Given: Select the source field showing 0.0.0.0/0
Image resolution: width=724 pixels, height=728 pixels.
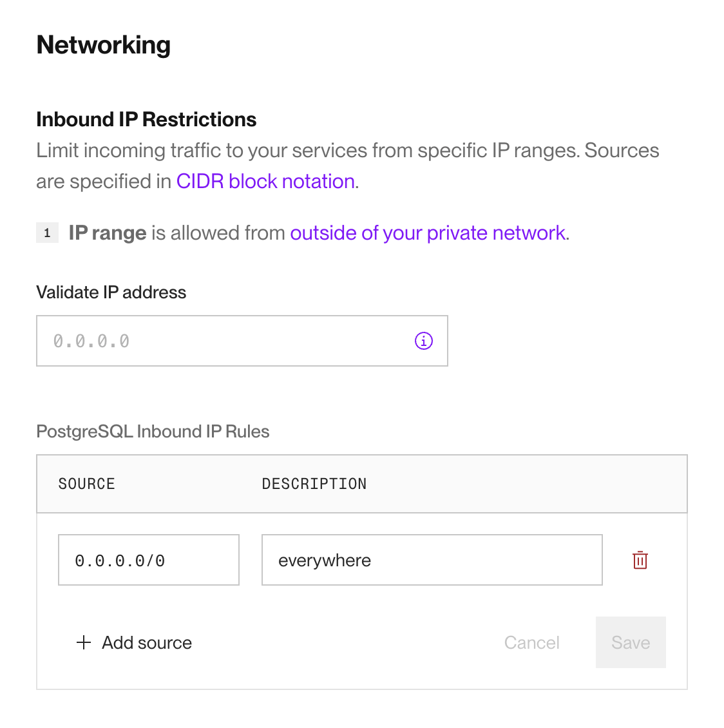Looking at the screenshot, I should (149, 559).
